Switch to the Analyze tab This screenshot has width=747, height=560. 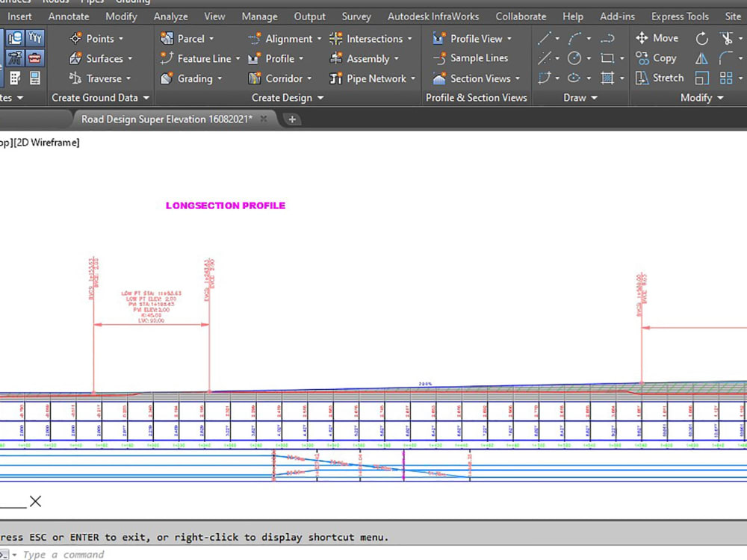170,16
